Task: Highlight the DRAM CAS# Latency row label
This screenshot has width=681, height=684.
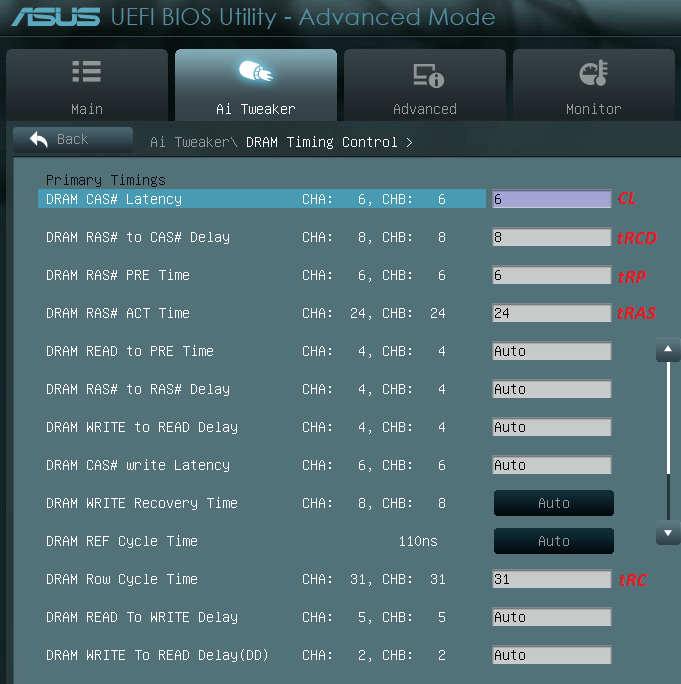Action: (114, 199)
